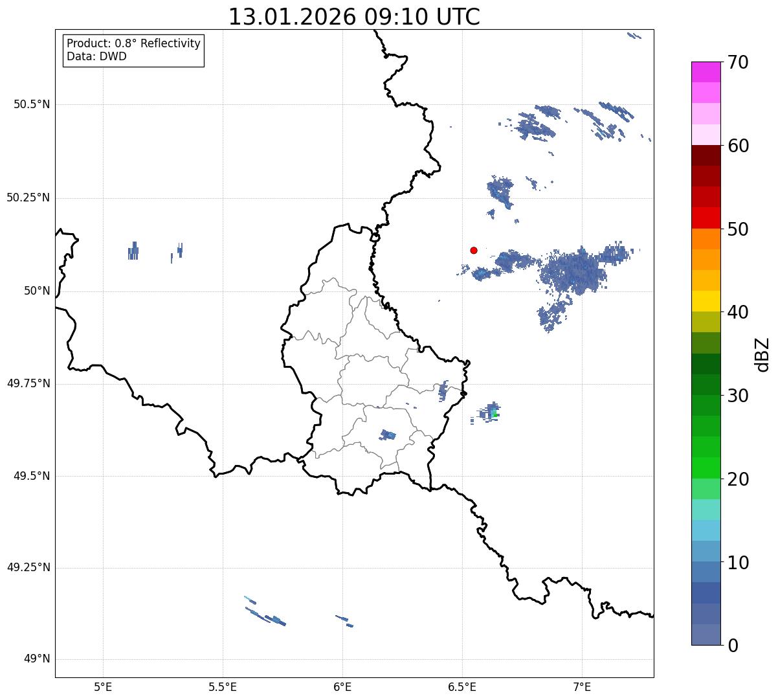Pick the yellow swatch above 40 dBZ
Image resolution: width=778 pixels, height=700 pixels.
[x=706, y=301]
